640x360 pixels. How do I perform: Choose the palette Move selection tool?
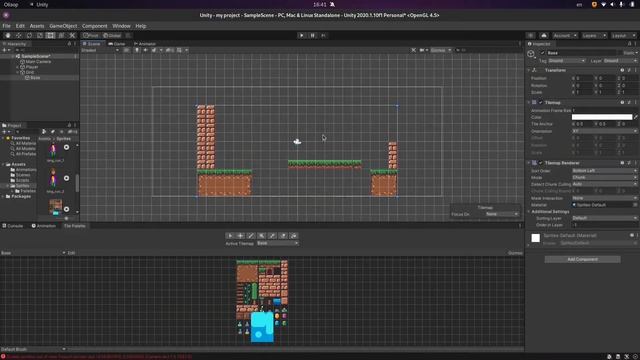click(240, 236)
